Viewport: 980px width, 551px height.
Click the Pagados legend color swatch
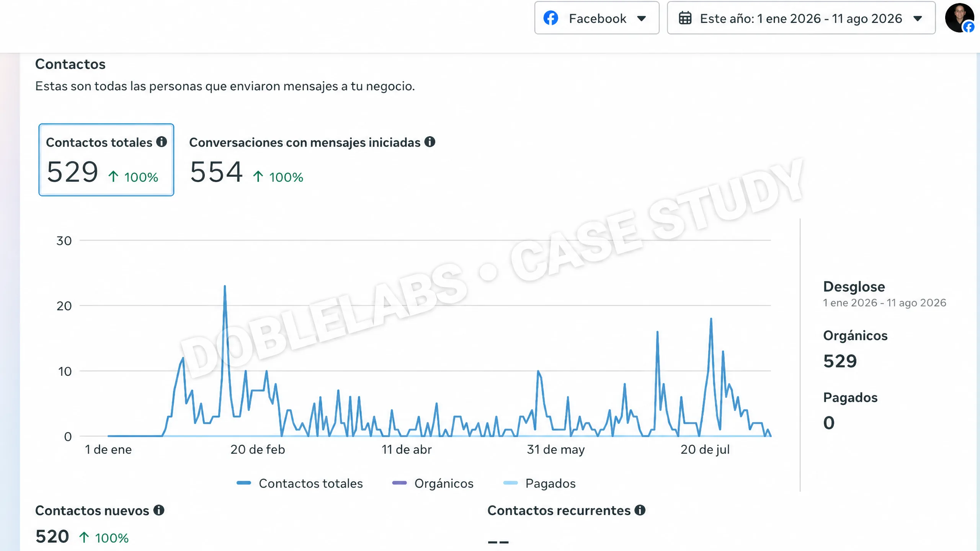pos(511,483)
